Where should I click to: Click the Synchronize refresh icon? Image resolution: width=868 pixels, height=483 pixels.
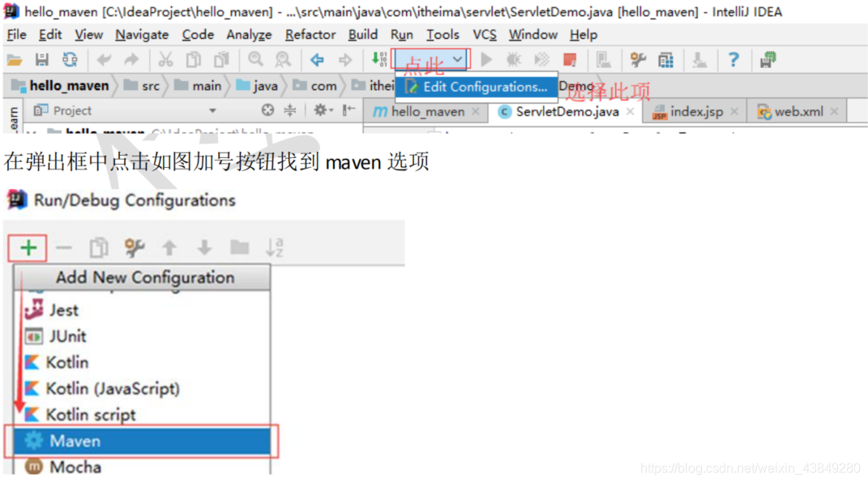pos(70,60)
